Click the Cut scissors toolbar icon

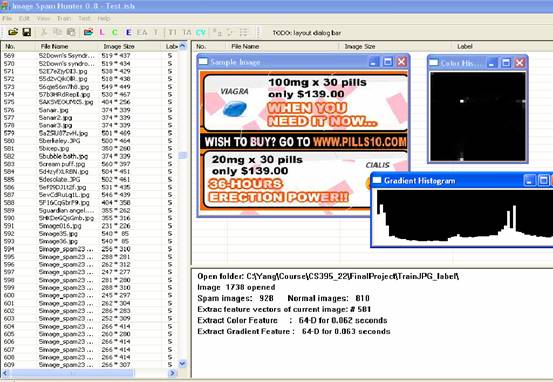(44, 32)
